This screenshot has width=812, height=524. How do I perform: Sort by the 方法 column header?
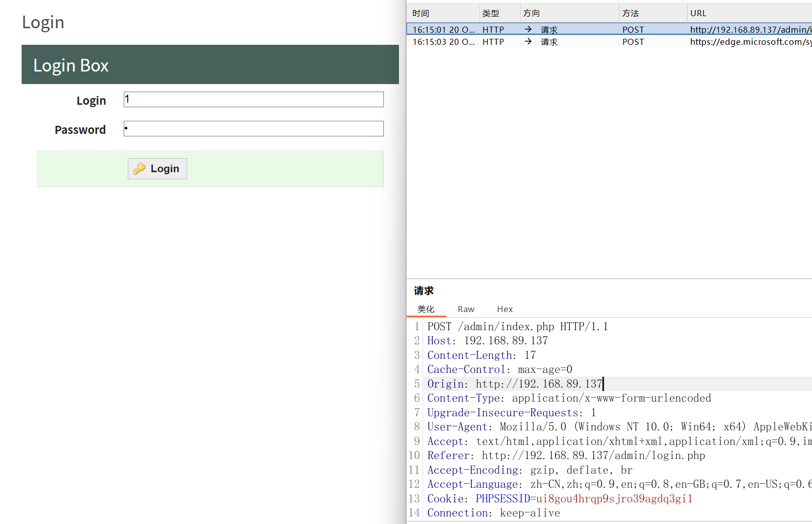653,13
